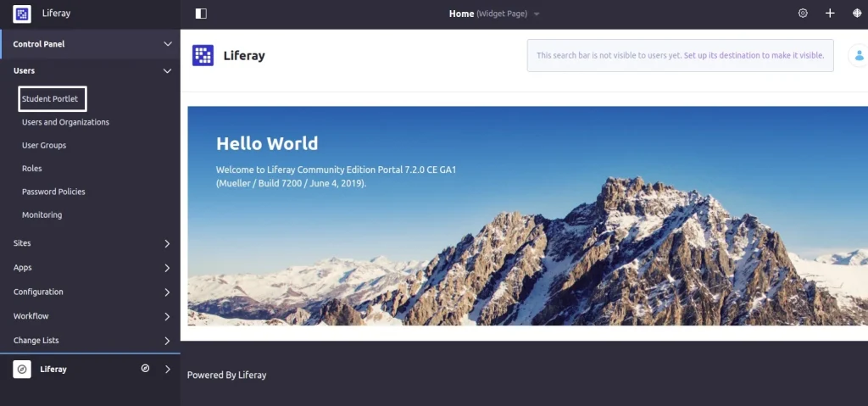This screenshot has height=406, width=868.
Task: Open the site compass icon
Action: (x=145, y=369)
